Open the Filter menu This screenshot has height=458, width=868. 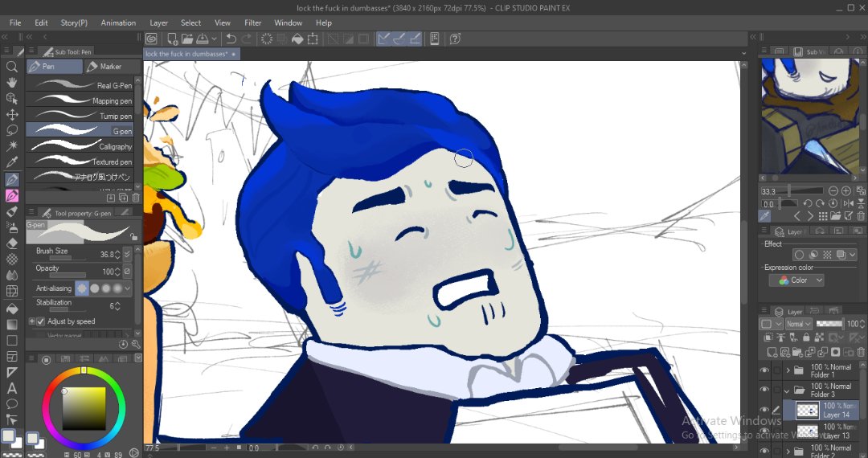(253, 22)
